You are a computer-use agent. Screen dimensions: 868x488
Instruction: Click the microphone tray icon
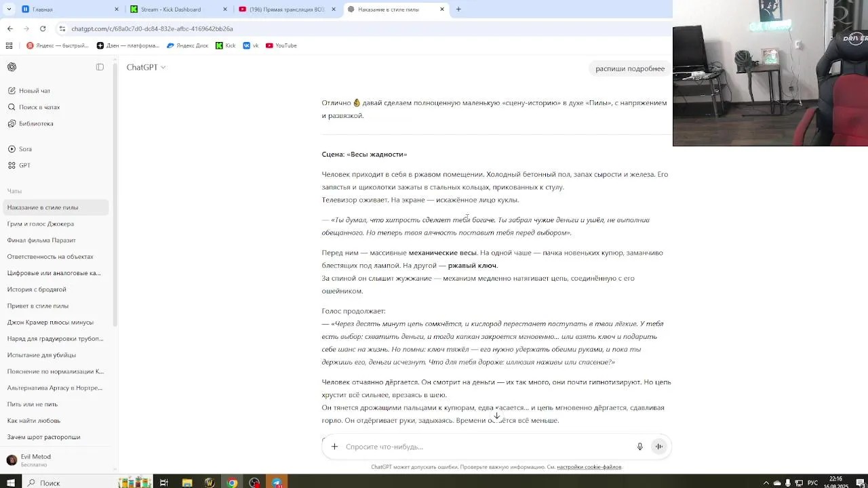pyautogui.click(x=788, y=483)
